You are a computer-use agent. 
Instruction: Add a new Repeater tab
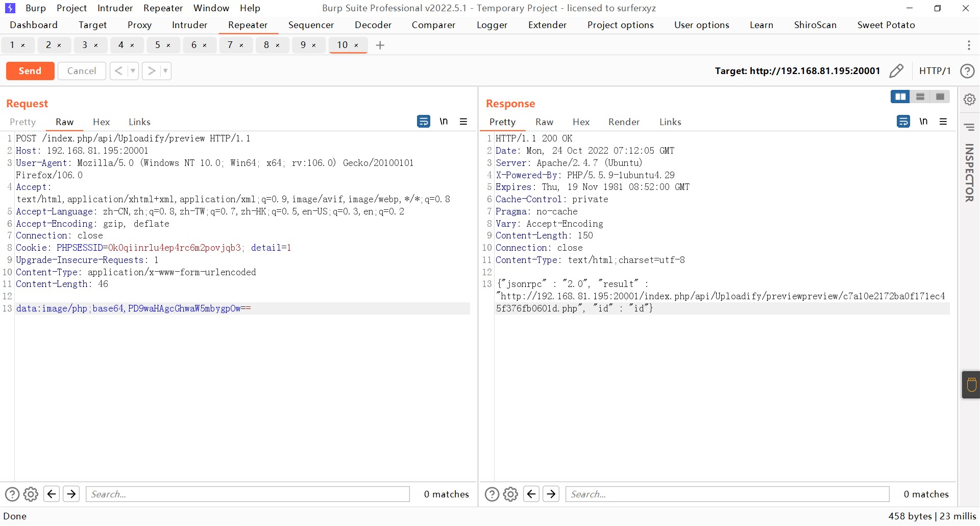click(x=380, y=45)
